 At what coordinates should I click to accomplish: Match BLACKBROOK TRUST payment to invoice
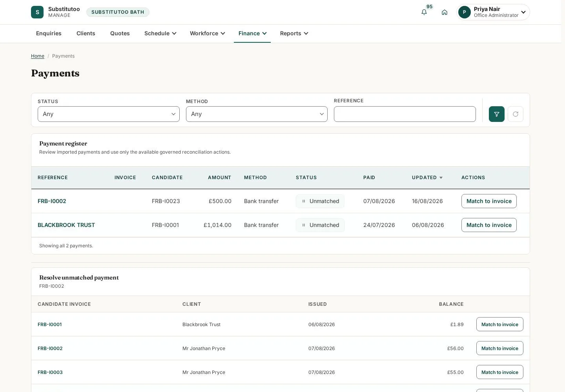(x=489, y=225)
